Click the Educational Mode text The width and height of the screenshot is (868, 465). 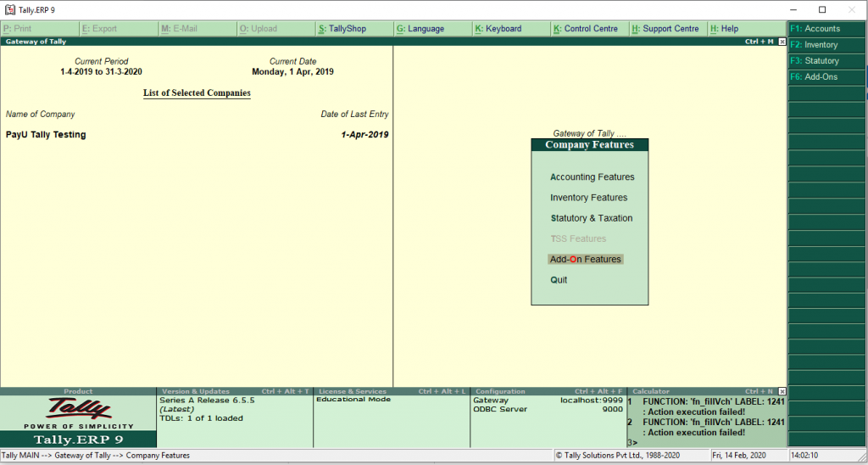click(x=353, y=400)
